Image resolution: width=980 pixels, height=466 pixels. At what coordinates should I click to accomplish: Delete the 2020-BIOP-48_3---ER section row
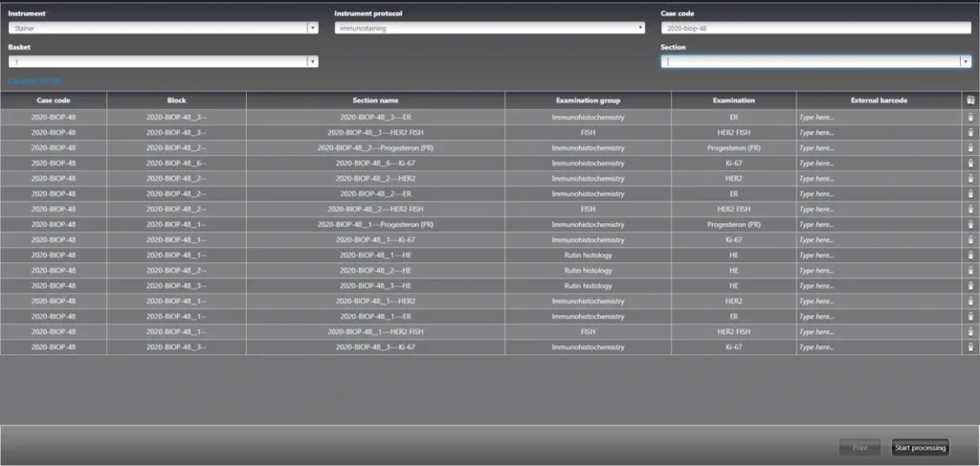click(970, 117)
